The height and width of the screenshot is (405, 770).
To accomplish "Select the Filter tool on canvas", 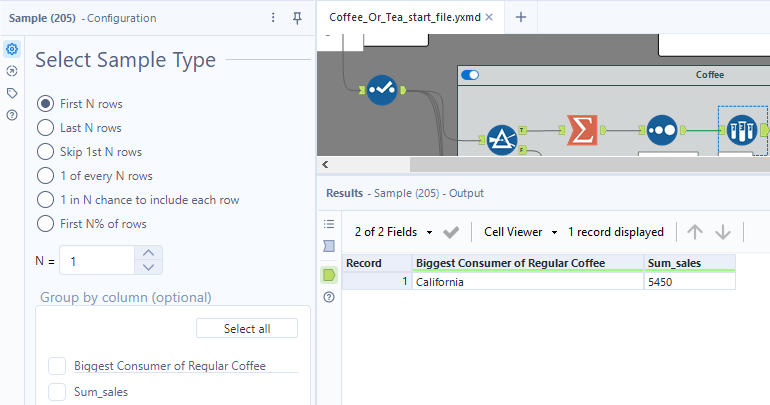I will point(501,140).
